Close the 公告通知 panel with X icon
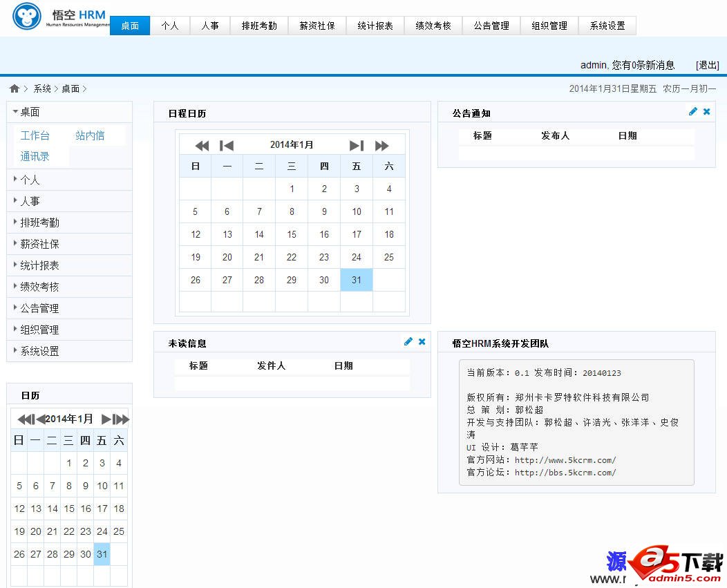Screen dimensions: 727x588 [706, 112]
